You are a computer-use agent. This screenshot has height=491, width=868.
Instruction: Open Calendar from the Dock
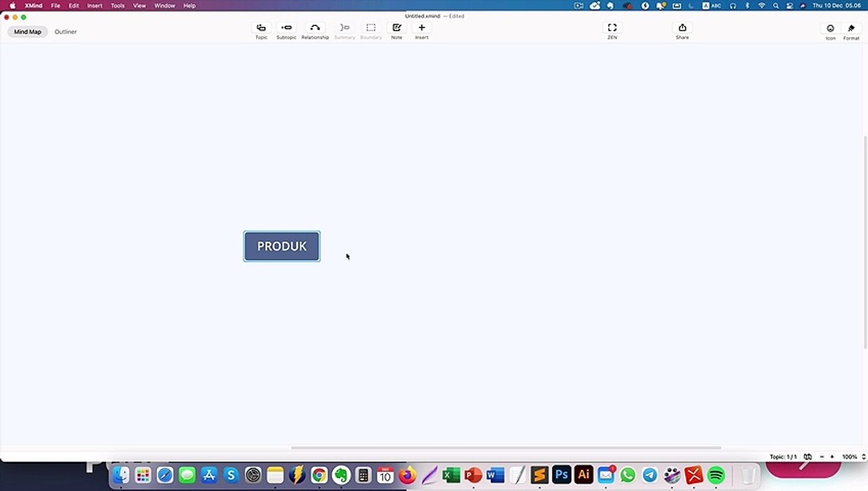coord(385,475)
